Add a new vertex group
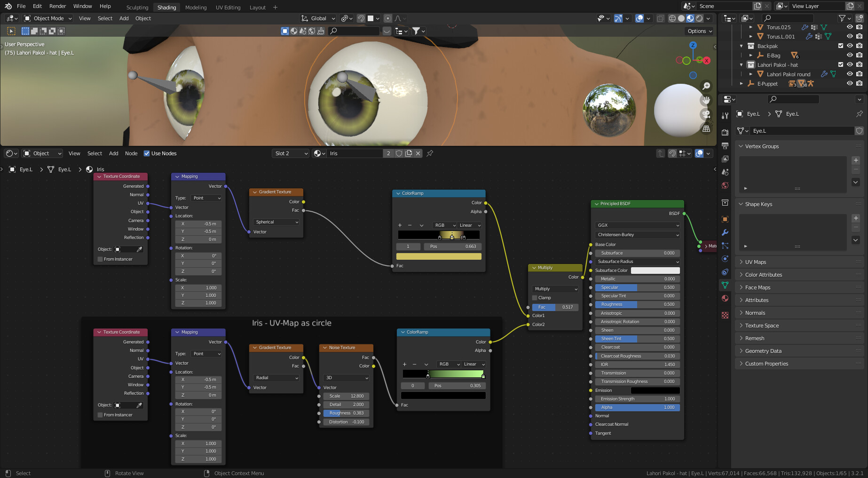Viewport: 868px width, 478px height. pyautogui.click(x=856, y=160)
